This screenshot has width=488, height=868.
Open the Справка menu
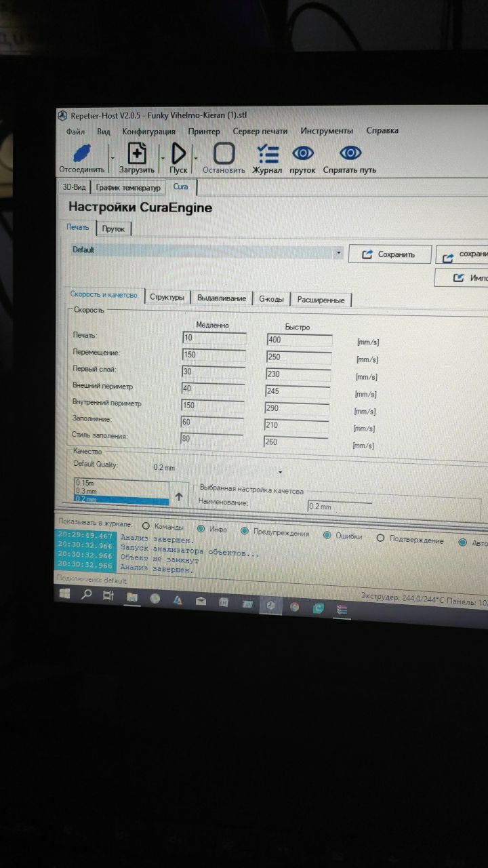click(x=382, y=130)
